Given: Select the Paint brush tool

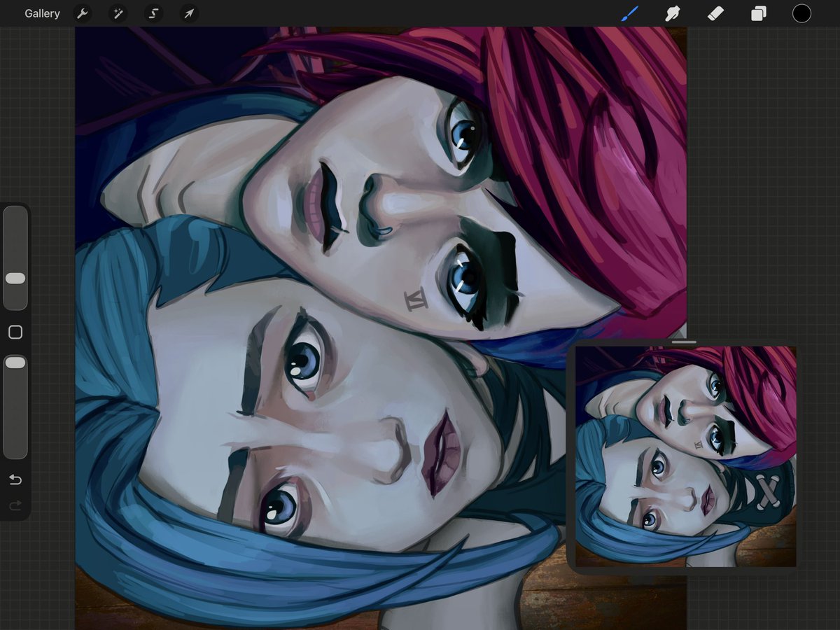Looking at the screenshot, I should [x=630, y=13].
